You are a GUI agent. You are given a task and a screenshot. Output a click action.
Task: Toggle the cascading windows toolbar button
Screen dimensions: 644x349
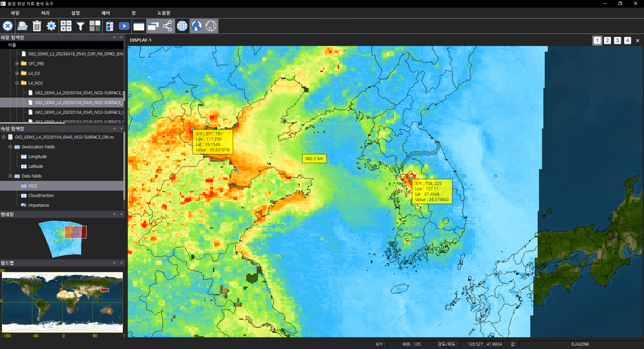click(153, 26)
